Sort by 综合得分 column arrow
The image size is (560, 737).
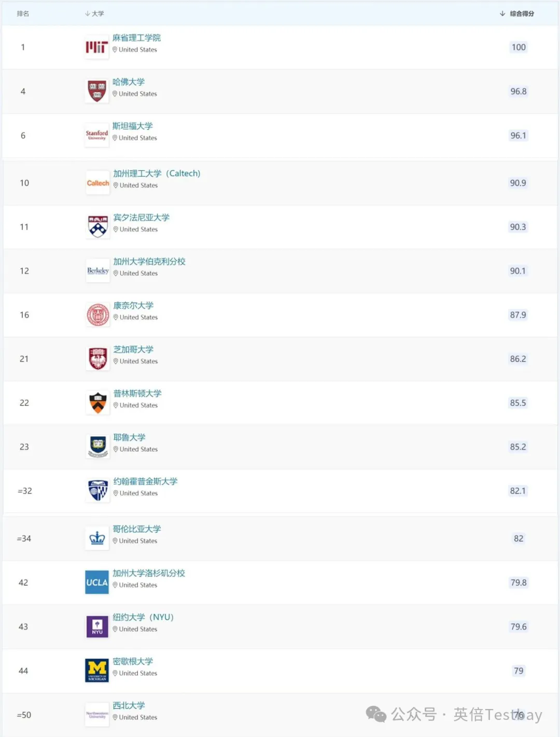[502, 13]
